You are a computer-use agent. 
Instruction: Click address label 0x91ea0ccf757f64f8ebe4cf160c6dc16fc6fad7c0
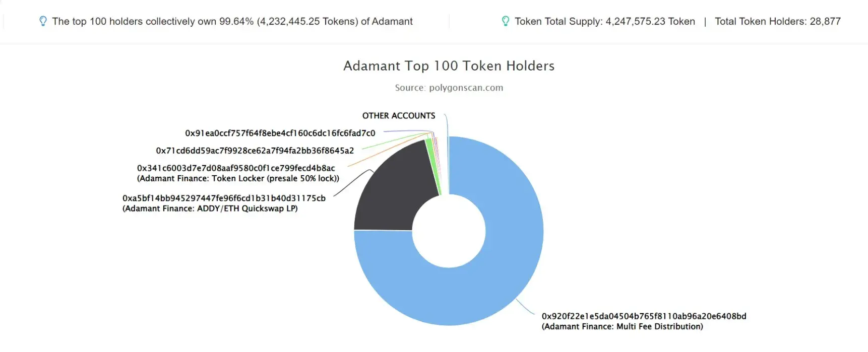280,133
